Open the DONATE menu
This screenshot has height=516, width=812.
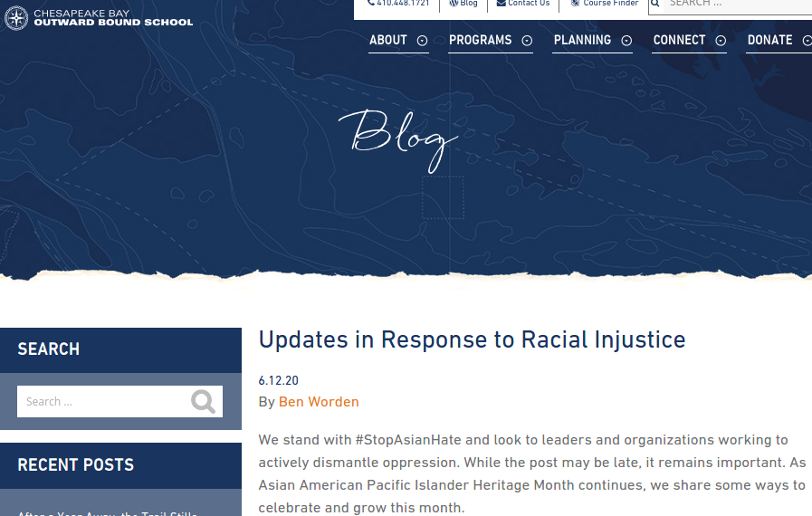[769, 40]
